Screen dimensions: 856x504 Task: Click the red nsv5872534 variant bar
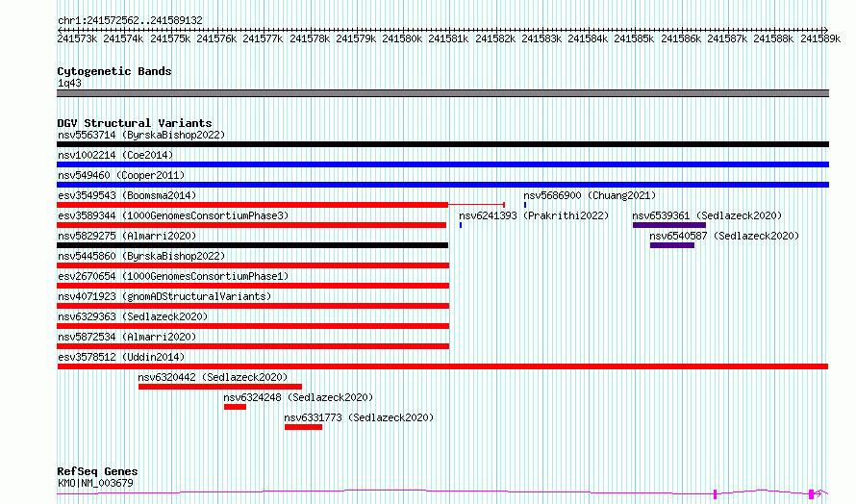pyautogui.click(x=253, y=346)
